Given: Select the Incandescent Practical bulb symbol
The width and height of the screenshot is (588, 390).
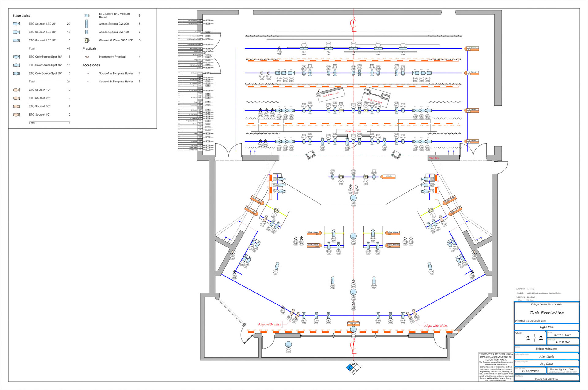Looking at the screenshot, I should pyautogui.click(x=87, y=57).
